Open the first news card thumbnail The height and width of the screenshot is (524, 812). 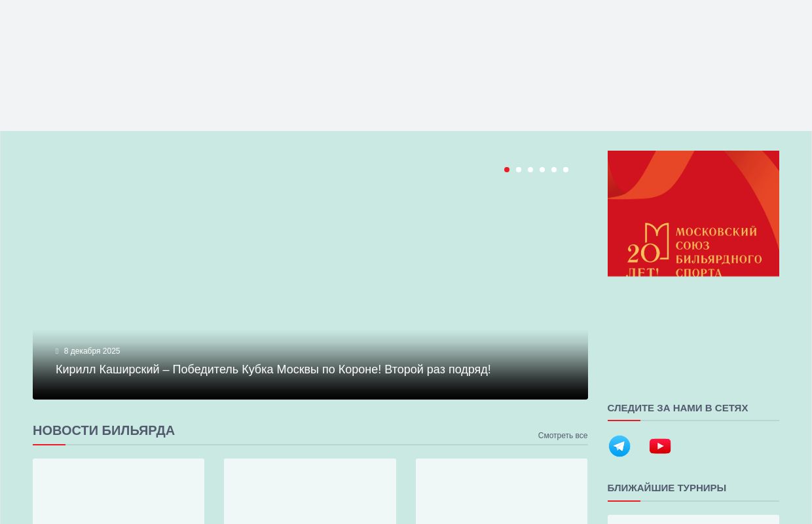(x=119, y=491)
